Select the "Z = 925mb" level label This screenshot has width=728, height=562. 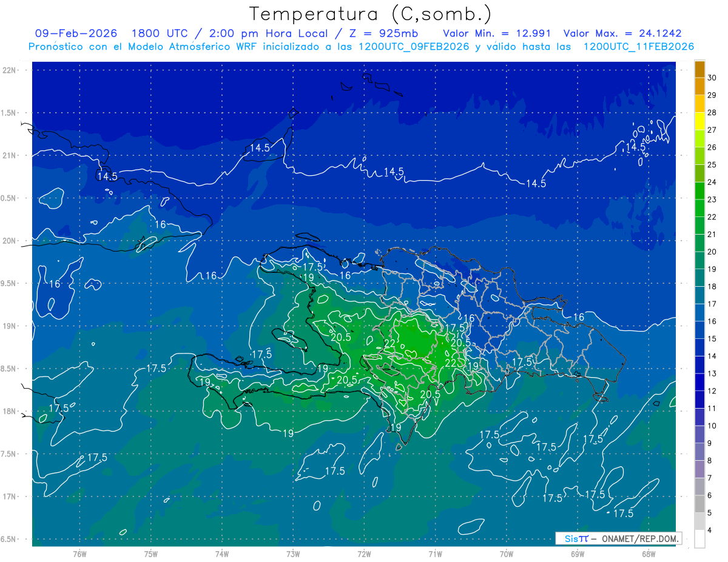click(x=385, y=33)
